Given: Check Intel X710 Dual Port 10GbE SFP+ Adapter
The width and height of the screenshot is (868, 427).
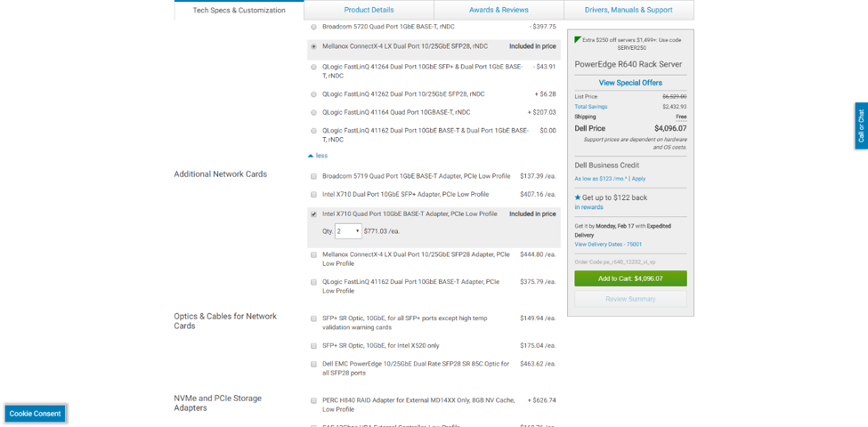Looking at the screenshot, I should 314,195.
